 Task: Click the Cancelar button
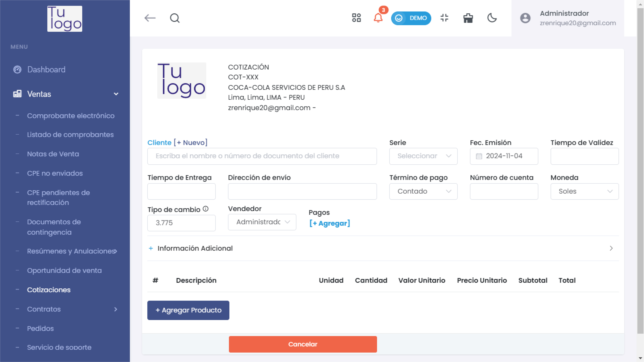(303, 344)
